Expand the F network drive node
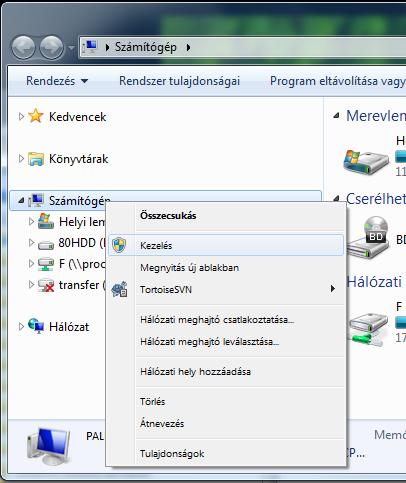The image size is (406, 483). [x=31, y=264]
